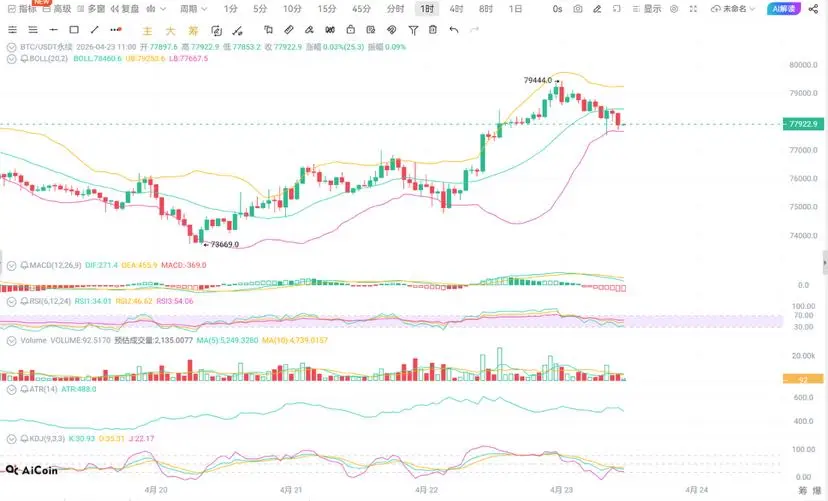Select the trend line drawing tool
This screenshot has height=501, width=828.
click(x=95, y=30)
